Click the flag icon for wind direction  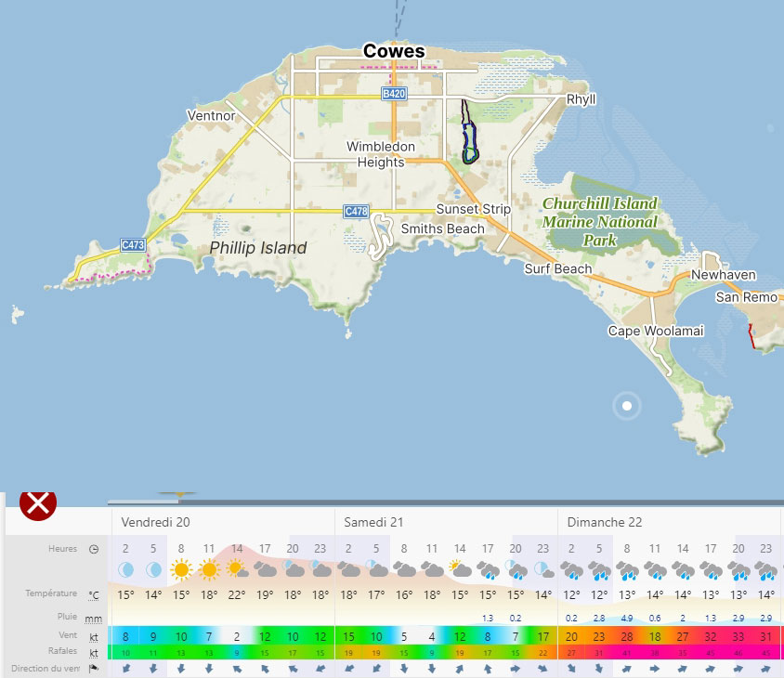tap(94, 668)
